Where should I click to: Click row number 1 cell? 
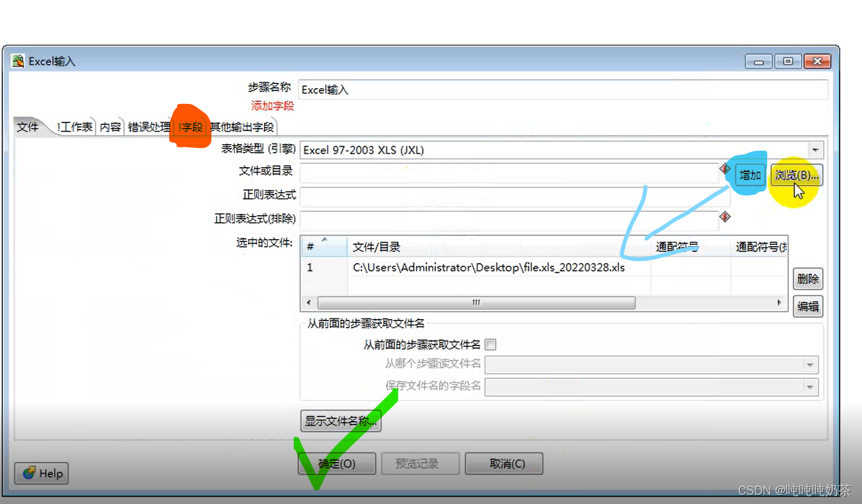[x=324, y=268]
